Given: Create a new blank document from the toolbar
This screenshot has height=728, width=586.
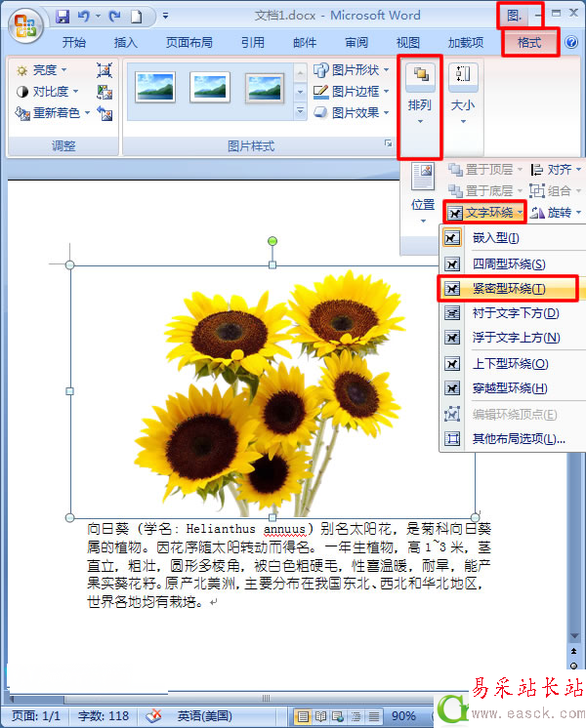Looking at the screenshot, I should click(137, 17).
